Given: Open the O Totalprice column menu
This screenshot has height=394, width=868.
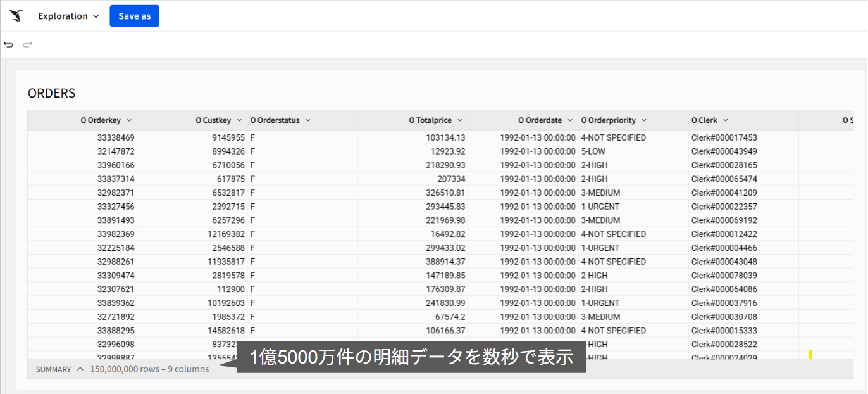Looking at the screenshot, I should click(x=460, y=120).
